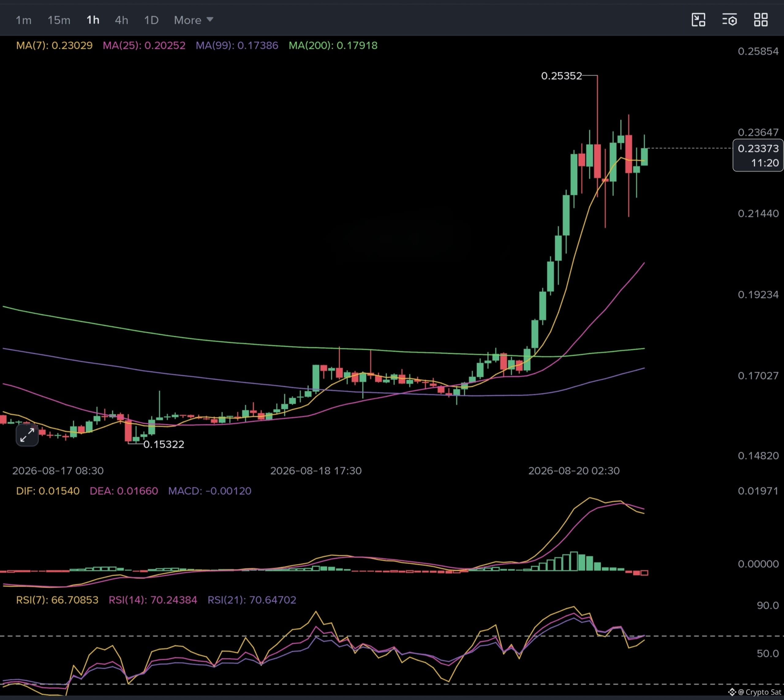
Task: Click the 2026-08-17 08:30 time label
Action: pos(58,471)
